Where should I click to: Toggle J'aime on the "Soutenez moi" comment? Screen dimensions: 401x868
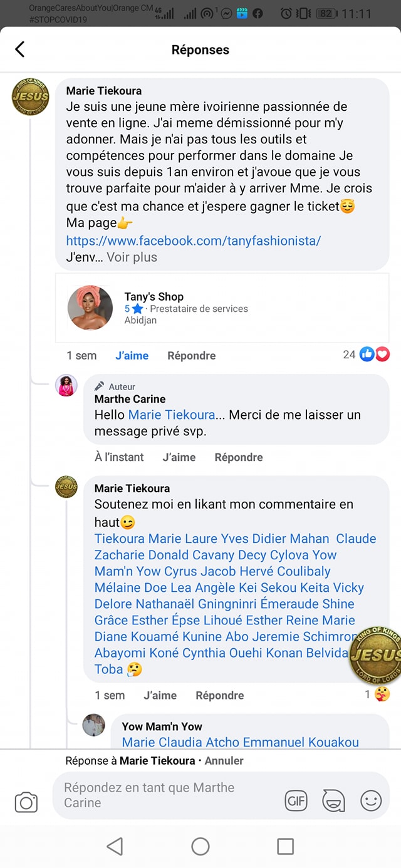point(160,695)
